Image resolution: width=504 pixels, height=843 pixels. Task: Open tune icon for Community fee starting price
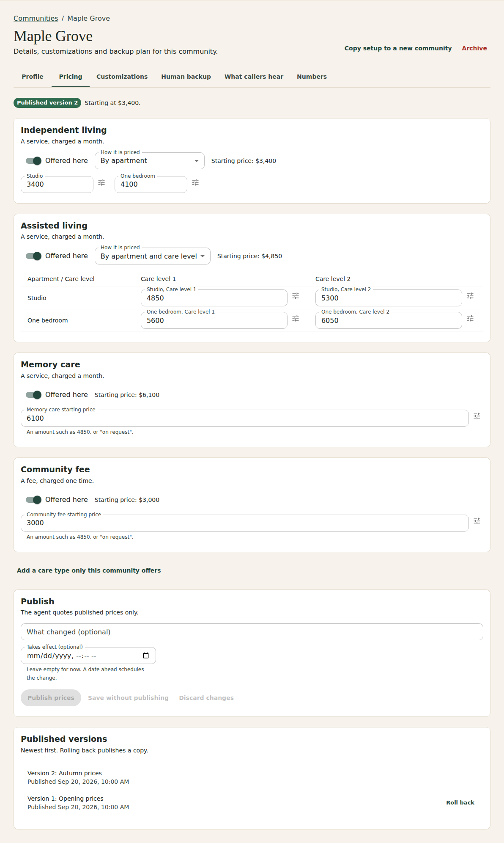tap(477, 521)
